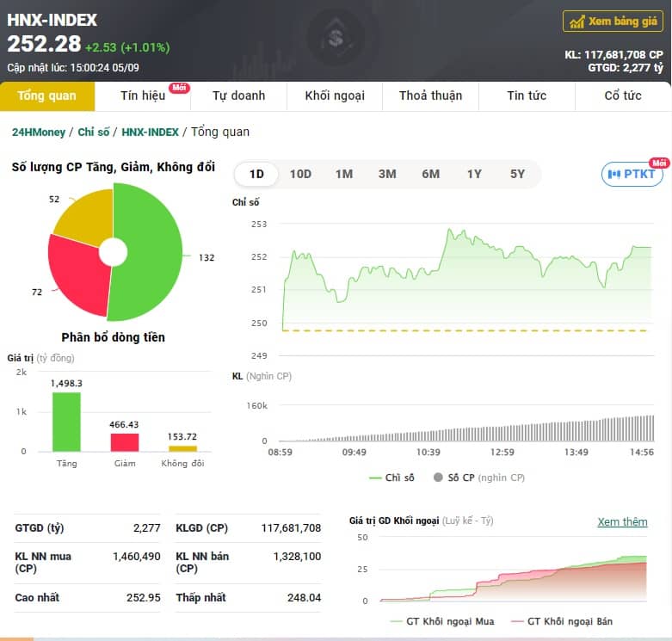Open the Cổ tức tab
Screen dimensions: 672x641
point(623,96)
